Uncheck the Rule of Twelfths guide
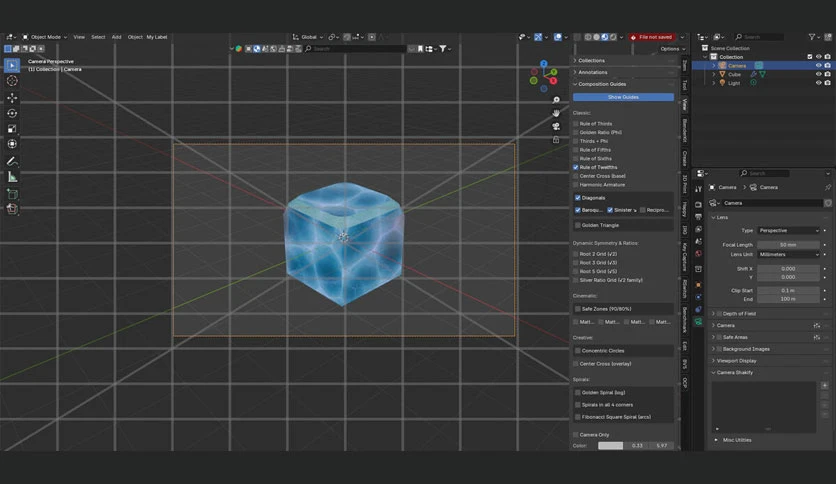The width and height of the screenshot is (836, 484). point(575,167)
